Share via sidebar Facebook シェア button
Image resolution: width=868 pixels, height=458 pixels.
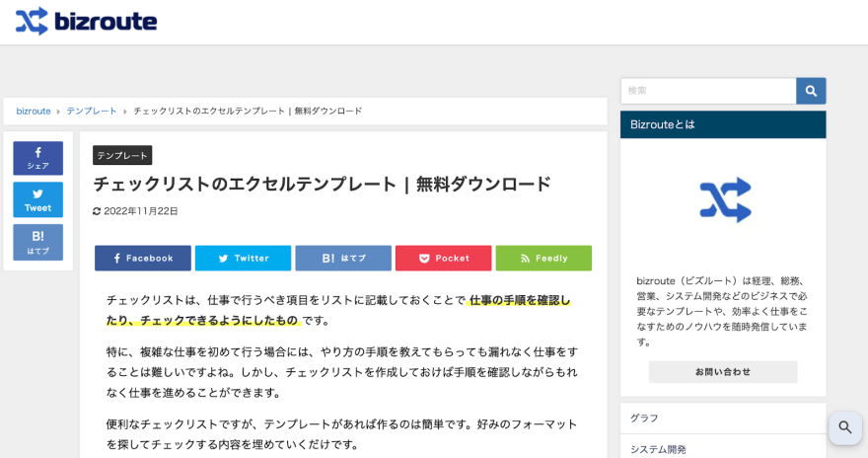(37, 158)
